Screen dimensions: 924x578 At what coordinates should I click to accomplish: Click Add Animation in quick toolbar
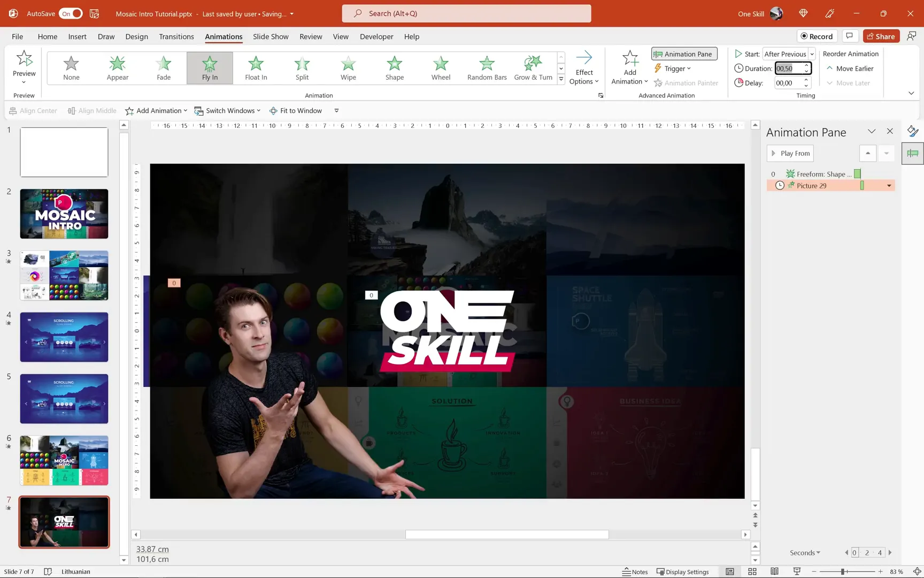pyautogui.click(x=156, y=111)
